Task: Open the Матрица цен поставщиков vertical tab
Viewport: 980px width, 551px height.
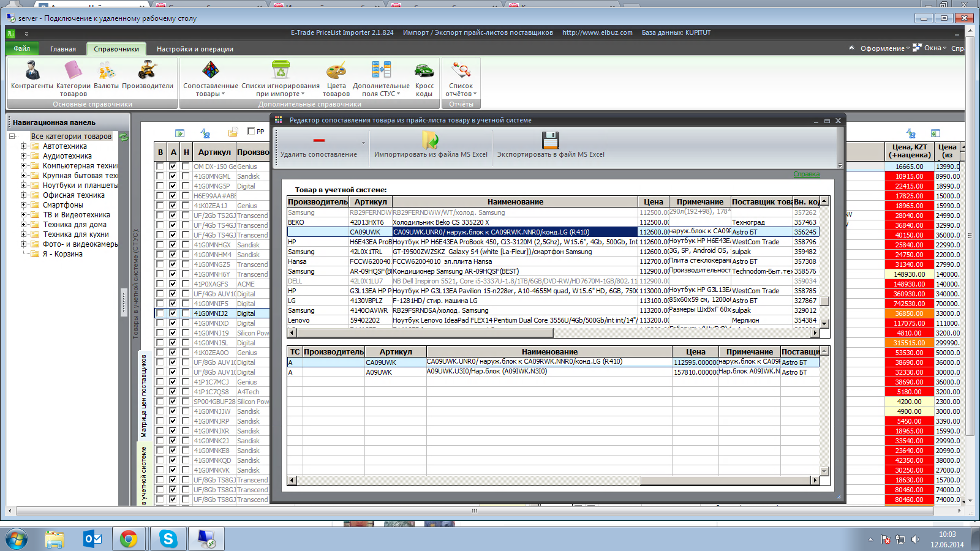Action: point(144,395)
